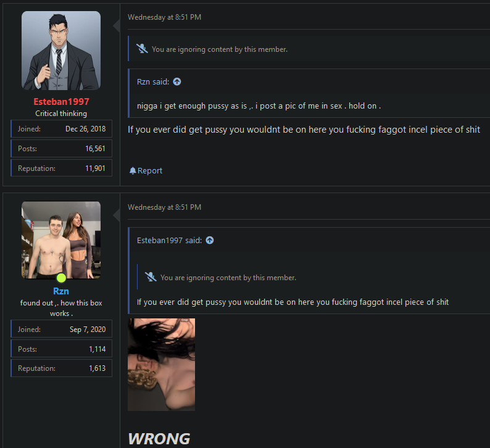The height and width of the screenshot is (448, 490).
Task: Jump to the quoted post via "Esteban1997 said:"
Action: click(x=169, y=240)
